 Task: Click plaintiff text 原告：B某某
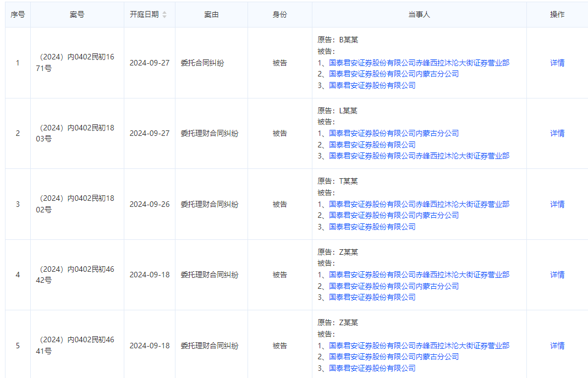coord(338,40)
